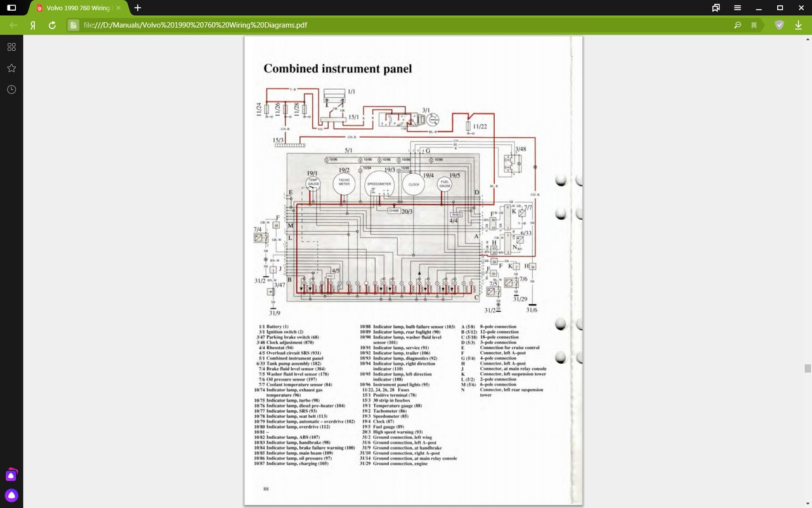Click the CLOCK gauge in diagram
Screen dimensions: 812x508
point(414,184)
